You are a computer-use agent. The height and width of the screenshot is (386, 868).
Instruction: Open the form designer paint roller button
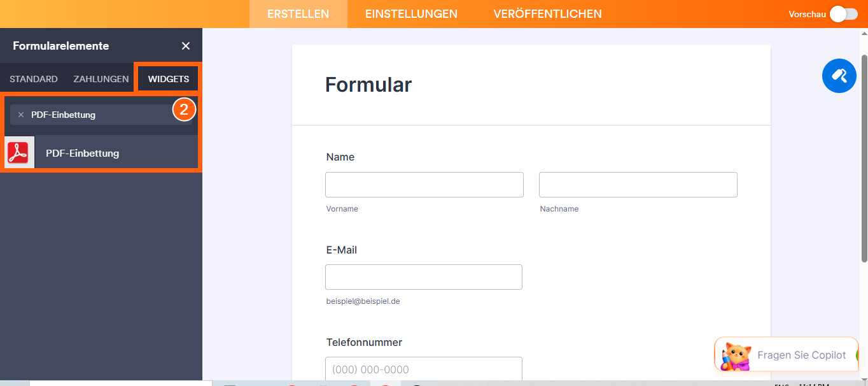(x=839, y=76)
